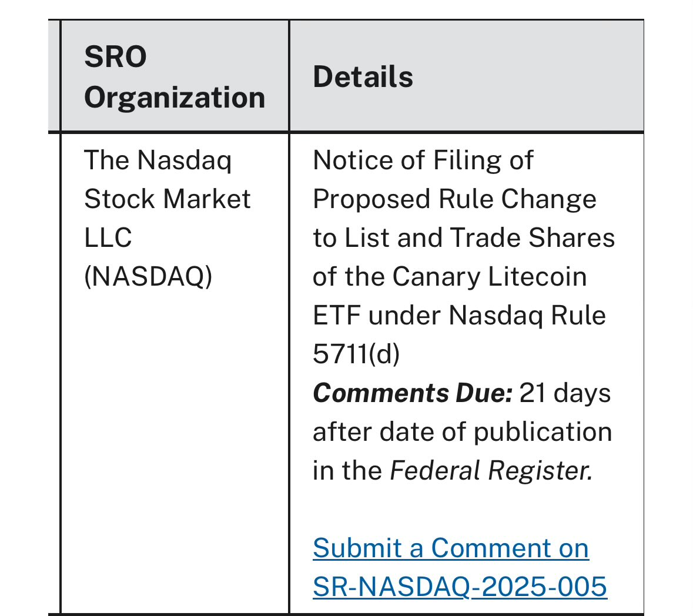Image resolution: width=693 pixels, height=616 pixels.
Task: Click the LLC text in organization cell
Action: [108, 237]
